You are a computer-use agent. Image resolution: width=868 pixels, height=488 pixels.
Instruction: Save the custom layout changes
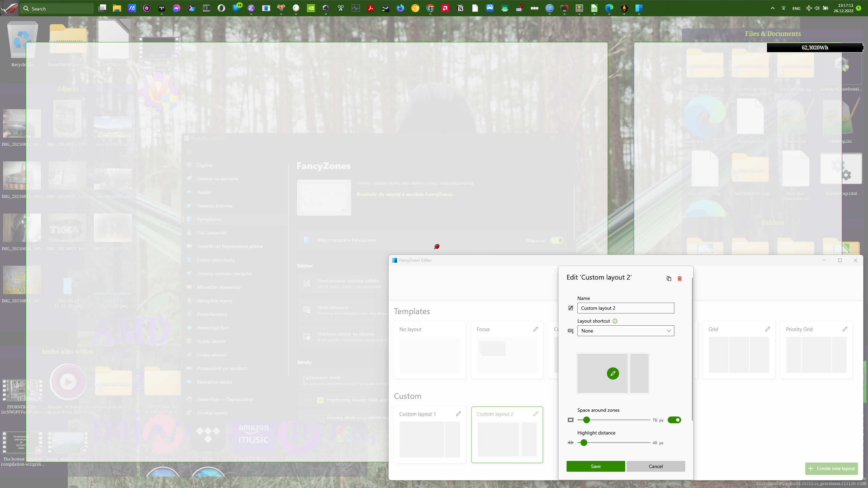pos(595,466)
